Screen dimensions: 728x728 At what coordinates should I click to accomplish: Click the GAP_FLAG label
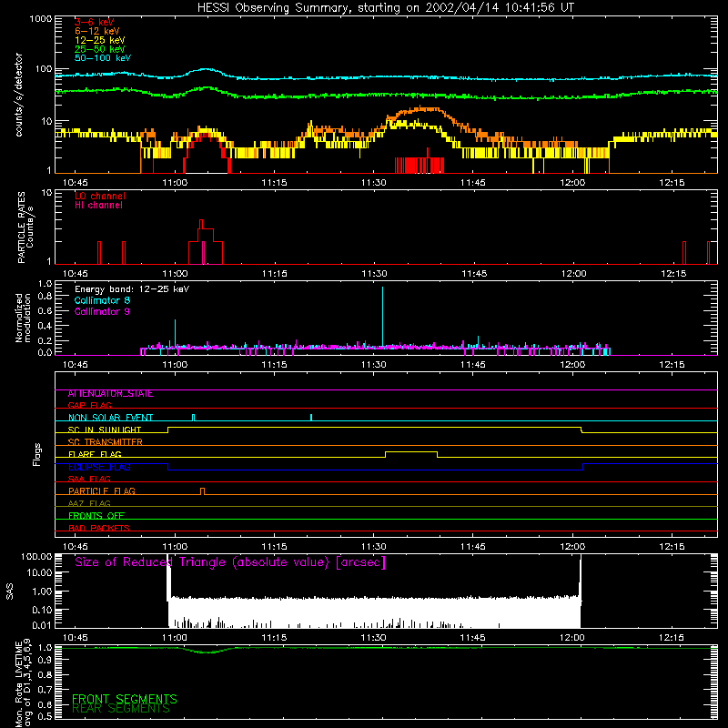(x=89, y=405)
